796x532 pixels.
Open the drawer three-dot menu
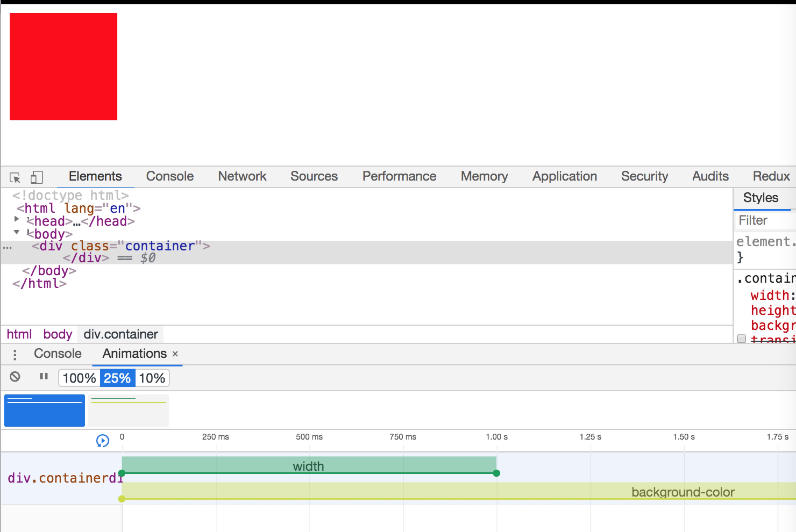click(15, 355)
